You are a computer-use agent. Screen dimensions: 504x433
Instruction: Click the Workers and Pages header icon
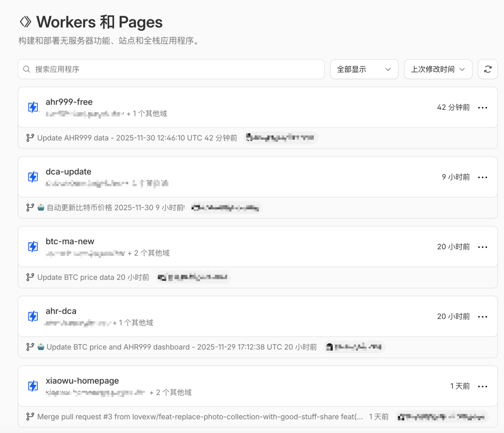25,22
